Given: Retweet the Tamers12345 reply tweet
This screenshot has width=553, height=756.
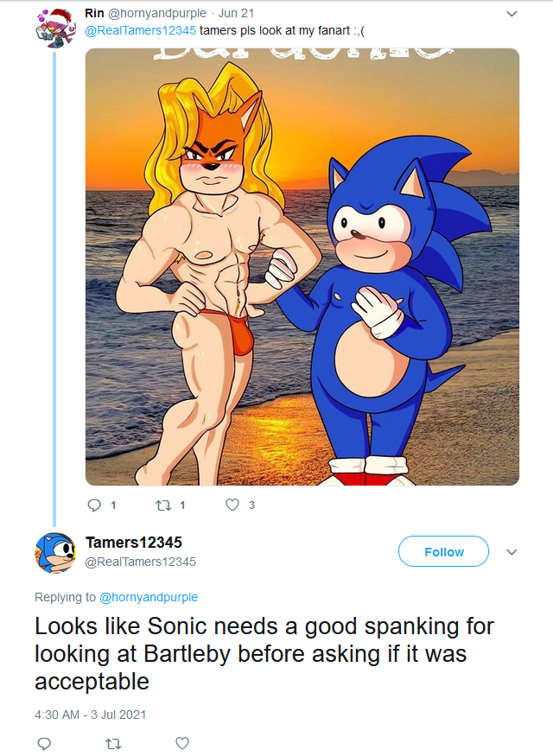Looking at the screenshot, I should point(113,743).
